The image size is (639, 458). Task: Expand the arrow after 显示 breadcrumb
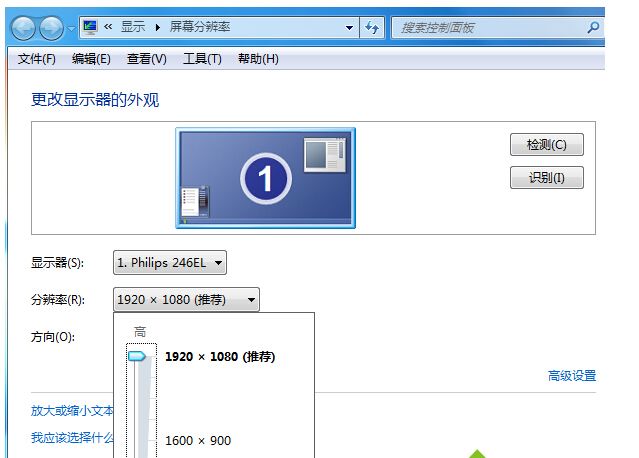pos(158,28)
